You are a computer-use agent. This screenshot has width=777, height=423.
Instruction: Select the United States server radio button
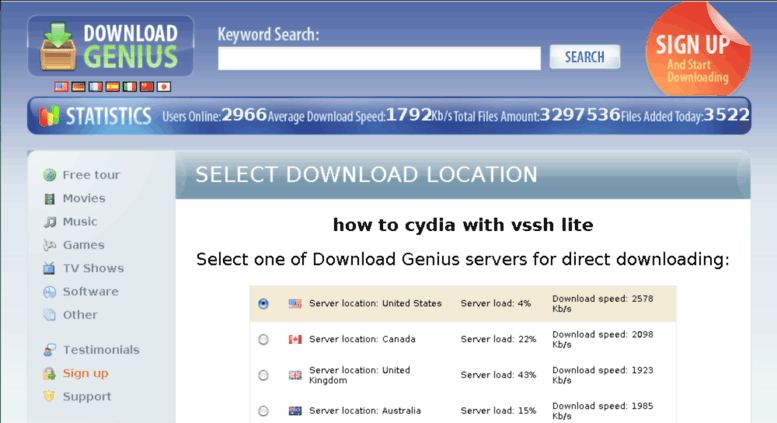264,304
